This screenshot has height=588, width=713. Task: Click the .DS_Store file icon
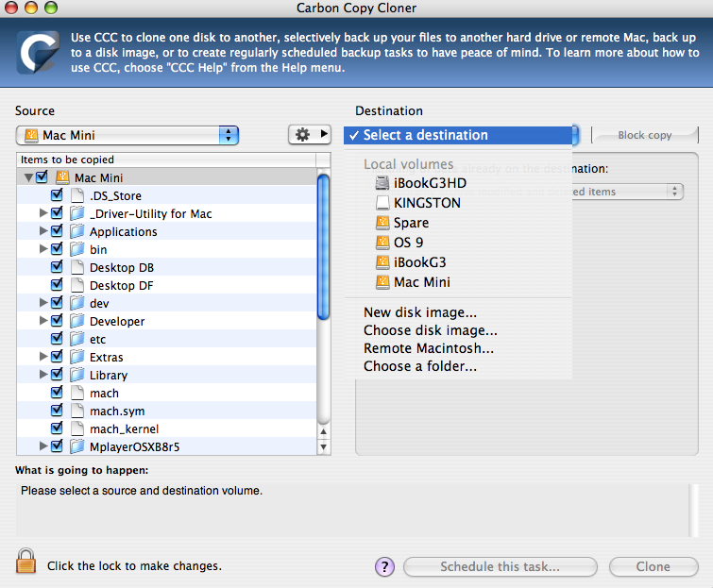77,195
